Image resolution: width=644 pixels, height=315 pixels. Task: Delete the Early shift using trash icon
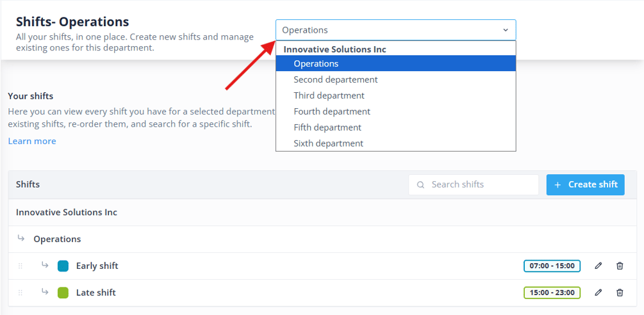pos(620,266)
